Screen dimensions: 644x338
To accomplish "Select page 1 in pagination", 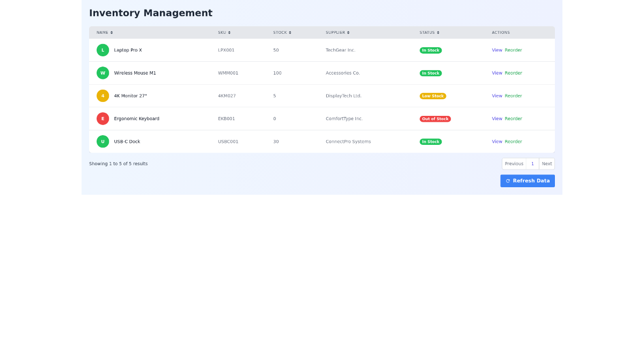I will point(532,164).
